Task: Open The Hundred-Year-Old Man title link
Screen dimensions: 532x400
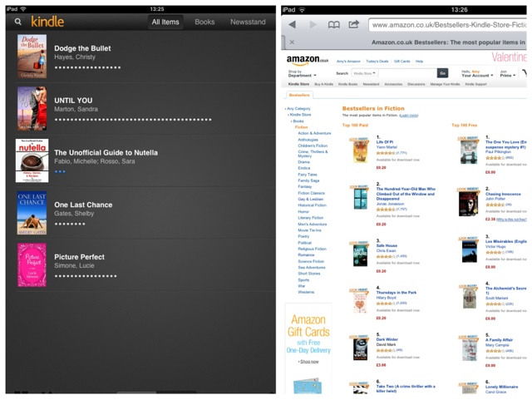Action: point(406,194)
